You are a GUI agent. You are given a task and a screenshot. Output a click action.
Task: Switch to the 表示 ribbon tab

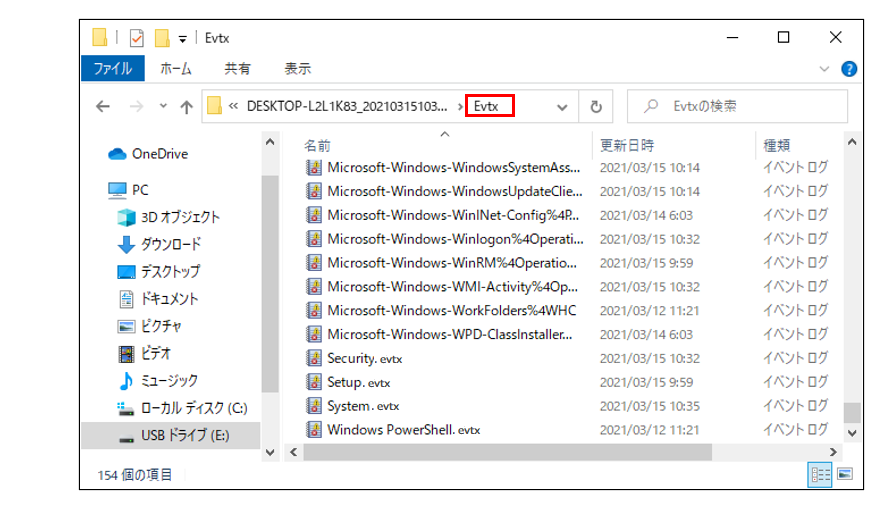pos(298,68)
